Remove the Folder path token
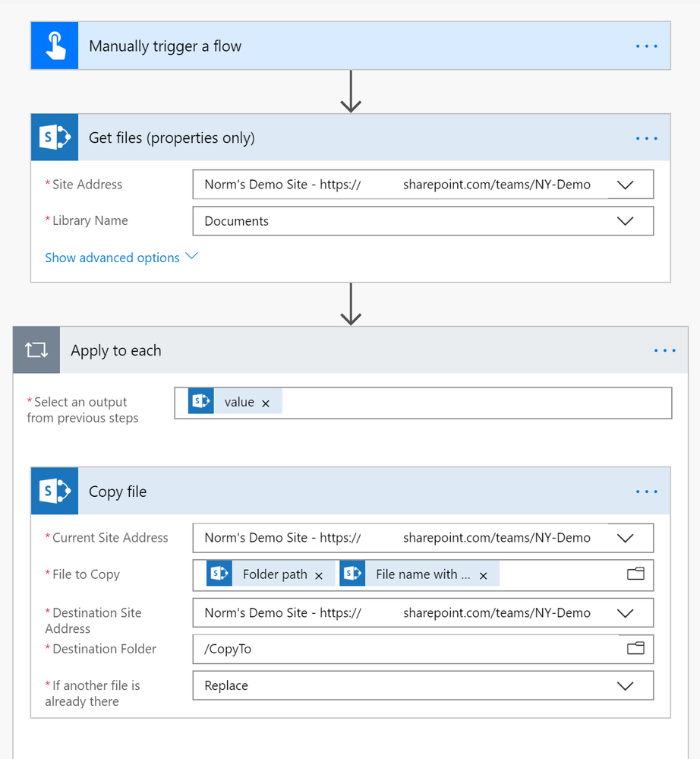Viewport: 700px width, 759px height. (319, 576)
